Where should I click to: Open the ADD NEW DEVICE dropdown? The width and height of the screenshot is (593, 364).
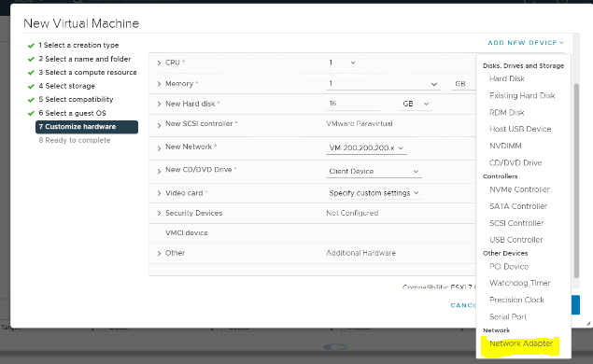coord(526,43)
